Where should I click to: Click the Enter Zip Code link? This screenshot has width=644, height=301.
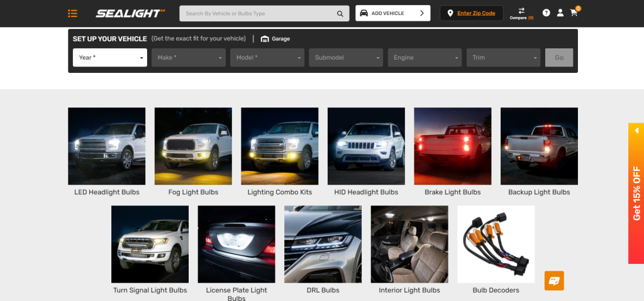pyautogui.click(x=475, y=13)
